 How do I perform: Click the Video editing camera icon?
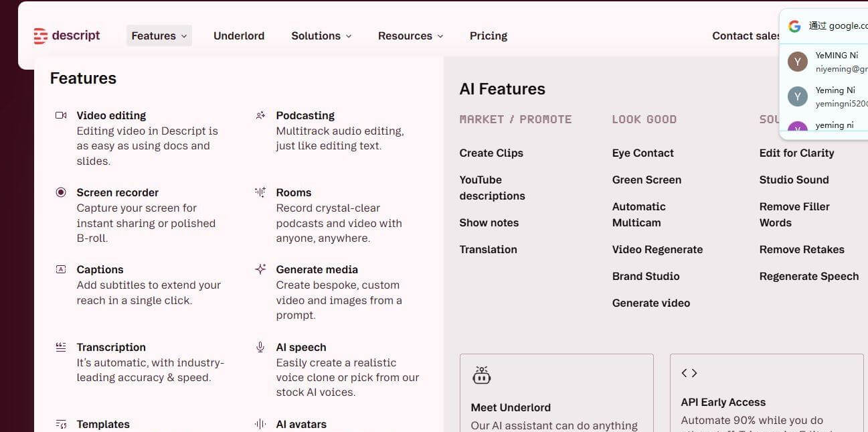pos(61,115)
